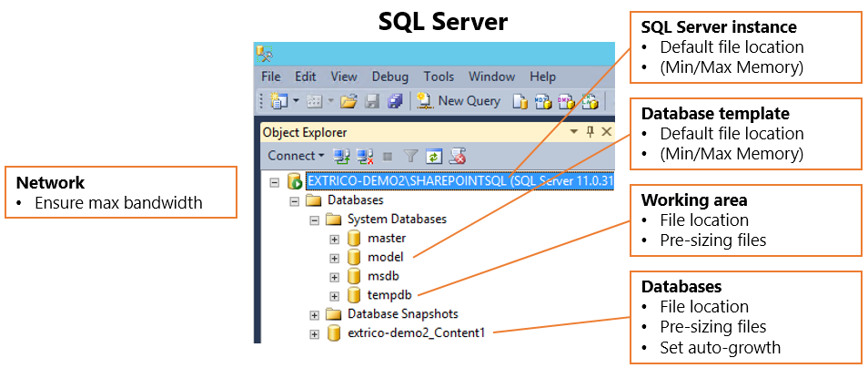Expand the extrico-demo2_Content1 database node
The width and height of the screenshot is (868, 368).
click(x=315, y=333)
